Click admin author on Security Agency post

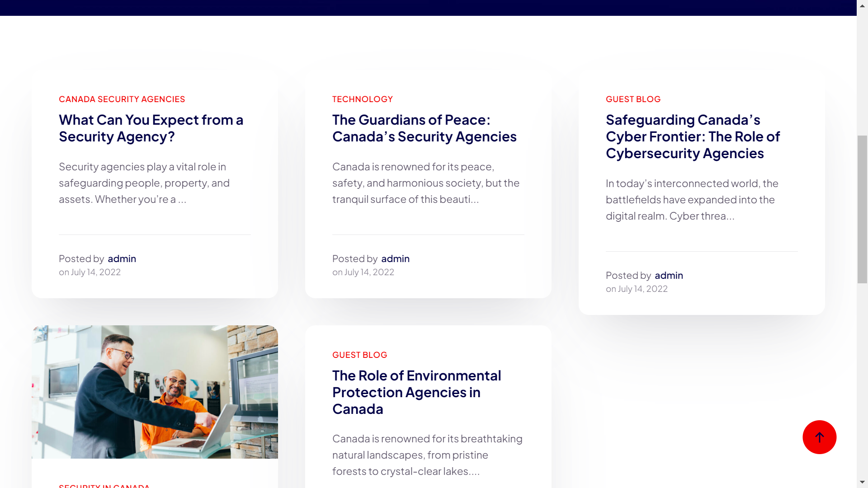[122, 258]
